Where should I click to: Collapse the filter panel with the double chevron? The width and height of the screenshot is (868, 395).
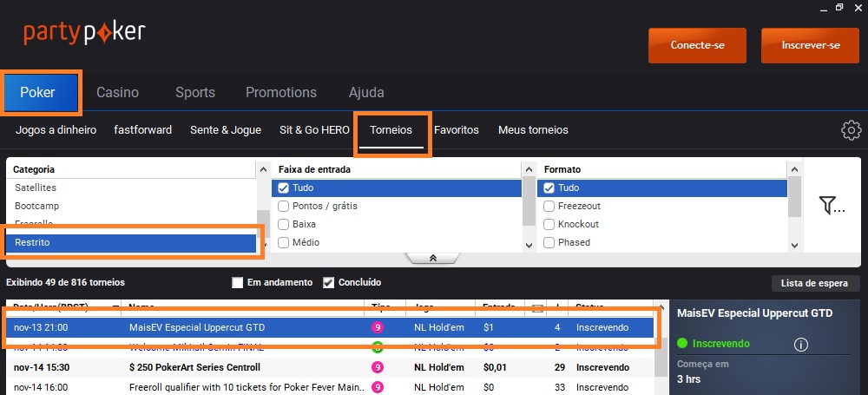click(x=433, y=258)
